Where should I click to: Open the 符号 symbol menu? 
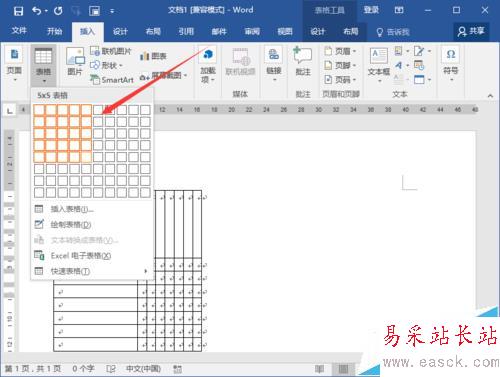pos(451,64)
